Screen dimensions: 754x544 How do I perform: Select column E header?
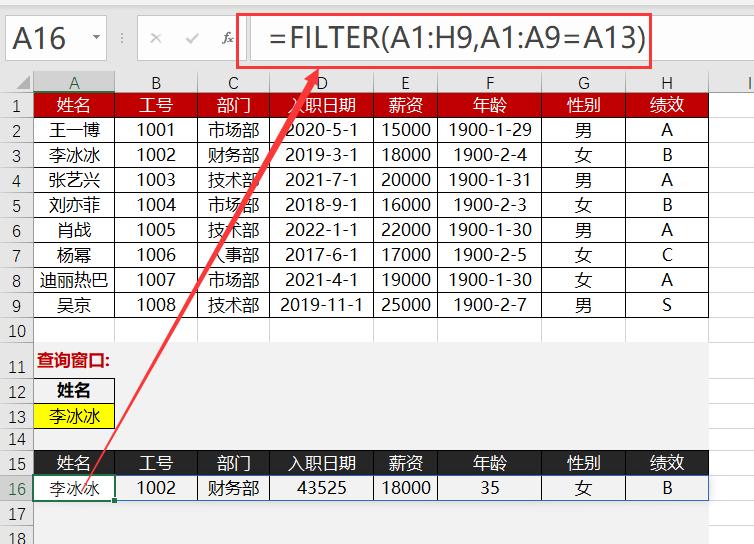(x=405, y=83)
